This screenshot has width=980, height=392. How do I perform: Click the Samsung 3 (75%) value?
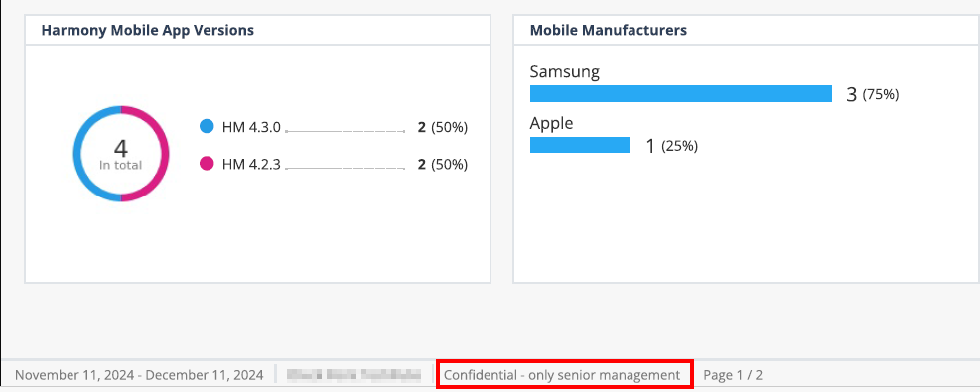click(873, 95)
